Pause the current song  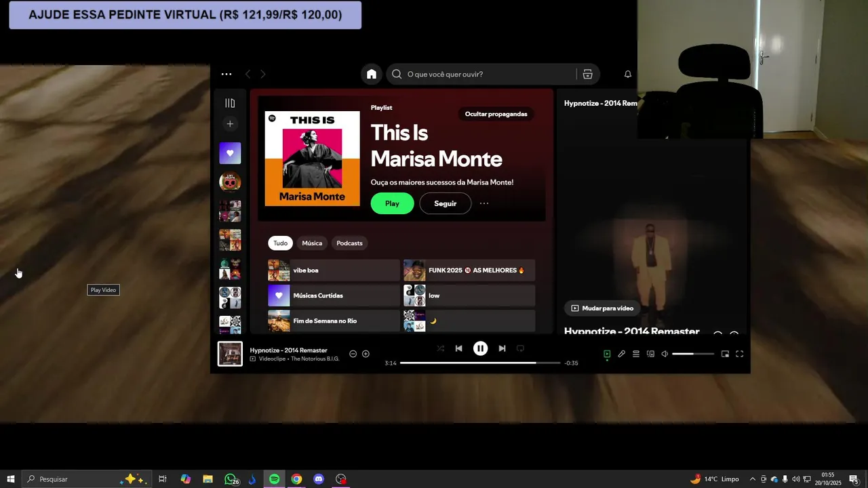click(x=480, y=348)
